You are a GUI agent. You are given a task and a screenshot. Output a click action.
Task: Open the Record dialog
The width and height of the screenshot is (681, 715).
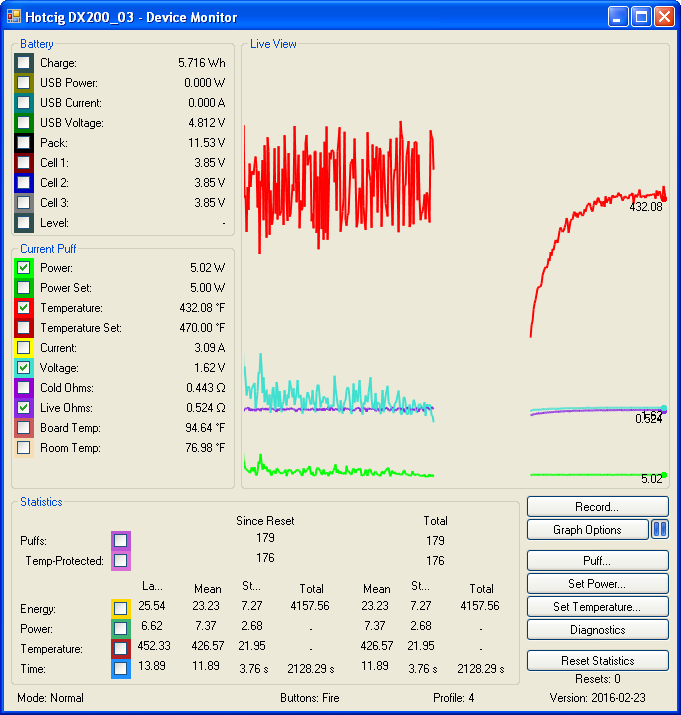597,507
